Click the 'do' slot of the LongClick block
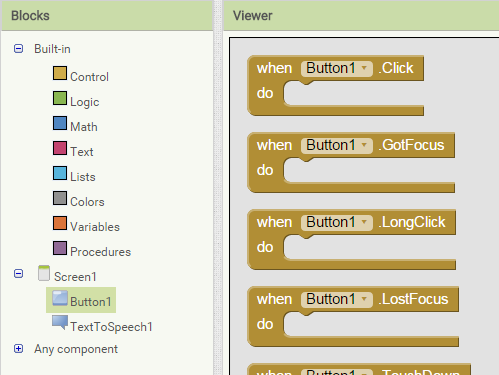499x375 pixels. point(369,248)
